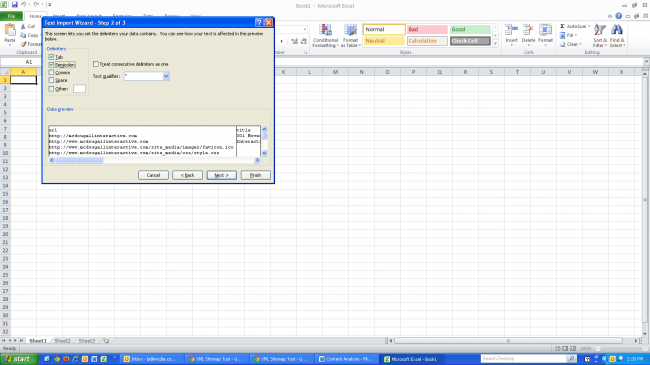This screenshot has height=365, width=650.
Task: Click Cancel in Text Import Wizard
Action: (153, 175)
